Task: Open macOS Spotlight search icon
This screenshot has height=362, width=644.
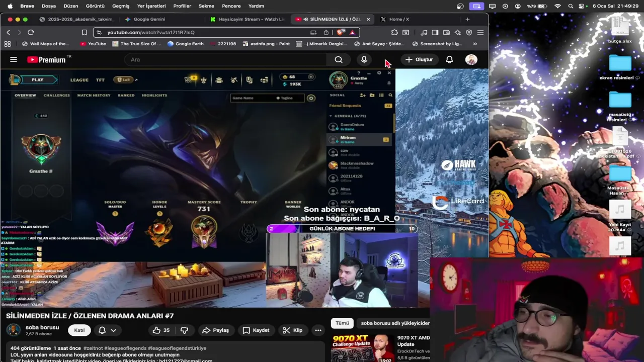Action: tap(571, 6)
